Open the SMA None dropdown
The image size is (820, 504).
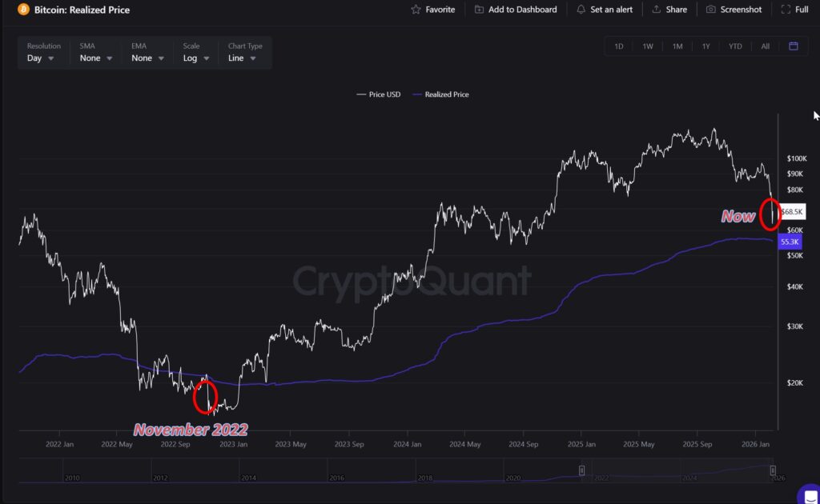pyautogui.click(x=95, y=58)
